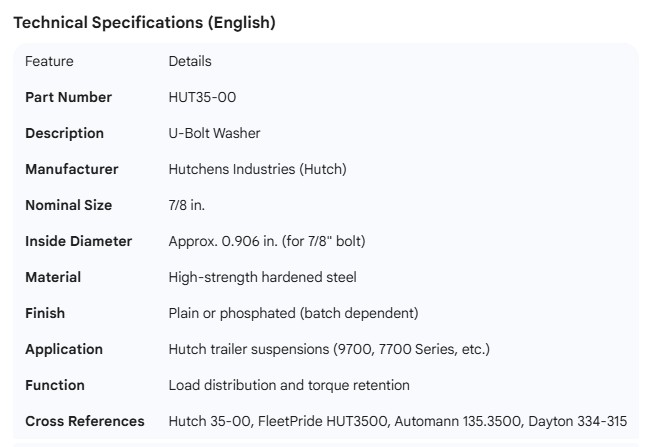Select the Application row label
The image size is (648, 447).
pos(64,349)
